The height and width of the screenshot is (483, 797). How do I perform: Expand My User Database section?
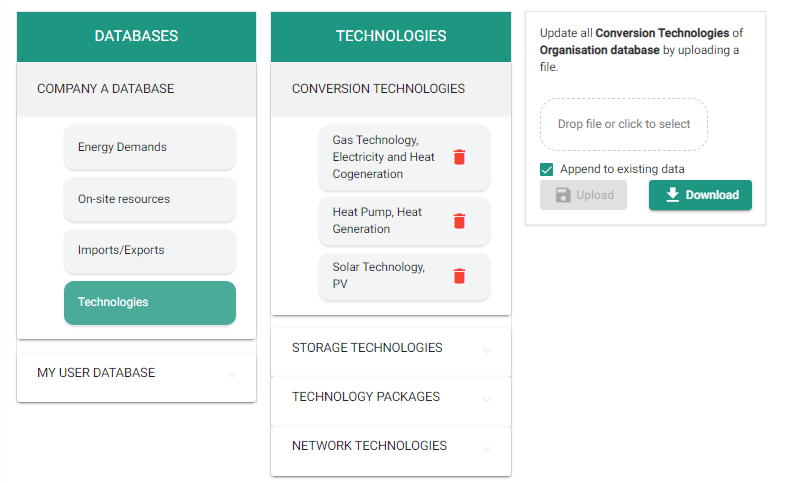coord(232,373)
